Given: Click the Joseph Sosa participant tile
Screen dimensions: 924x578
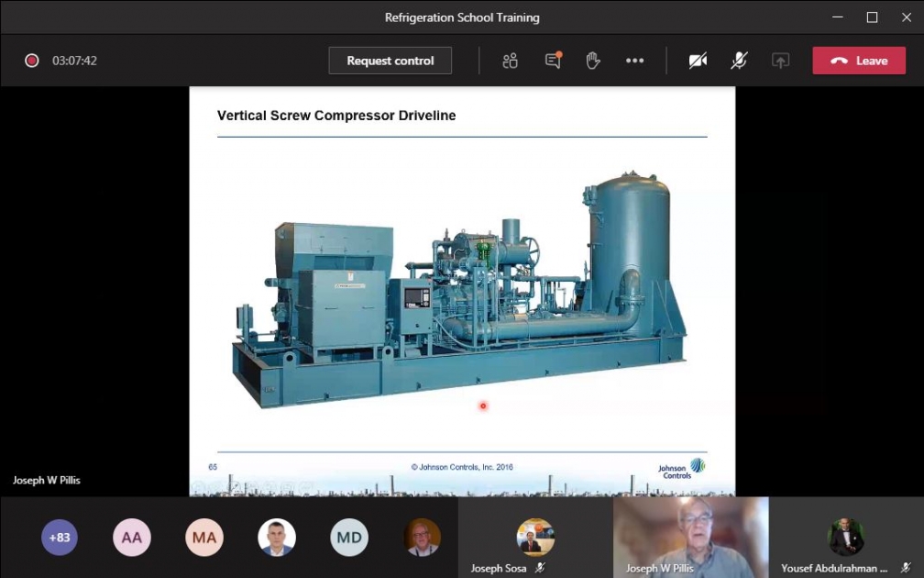Looking at the screenshot, I should click(535, 537).
